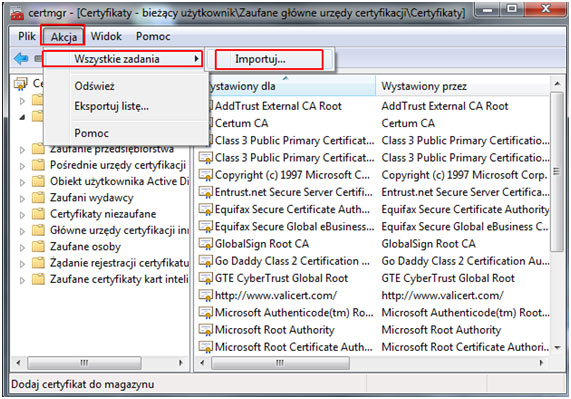Image resolution: width=571 pixels, height=399 pixels.
Task: Click left arrow of tree pane scrollbar
Action: coord(18,363)
